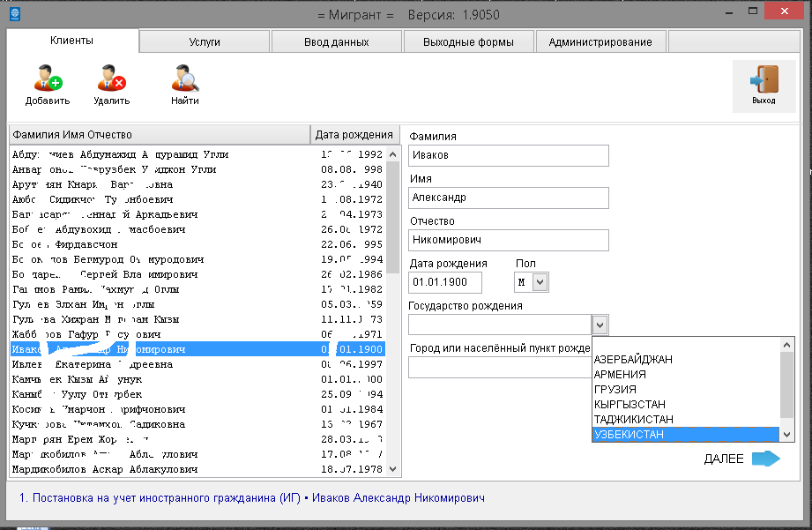This screenshot has height=530, width=812.
Task: Click the Добавить (add client) icon
Action: tap(48, 79)
